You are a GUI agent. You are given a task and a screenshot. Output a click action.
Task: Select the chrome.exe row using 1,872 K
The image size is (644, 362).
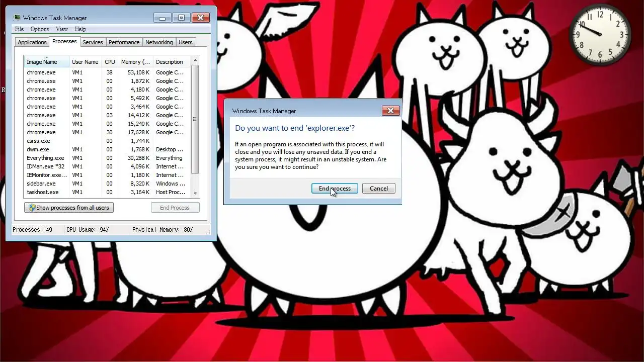(x=108, y=81)
